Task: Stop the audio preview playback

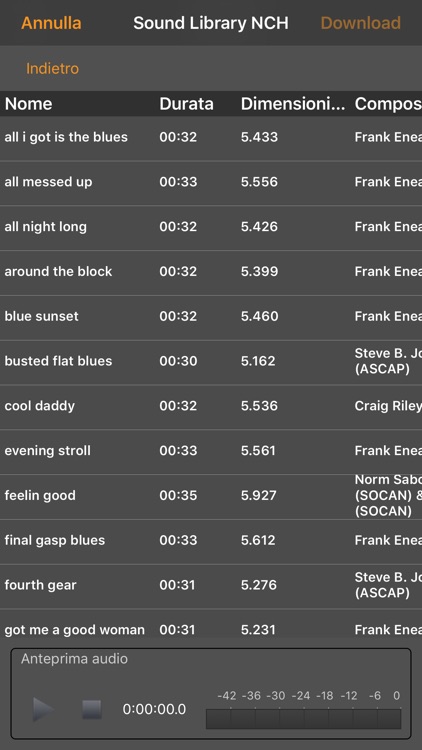Action: [91, 709]
